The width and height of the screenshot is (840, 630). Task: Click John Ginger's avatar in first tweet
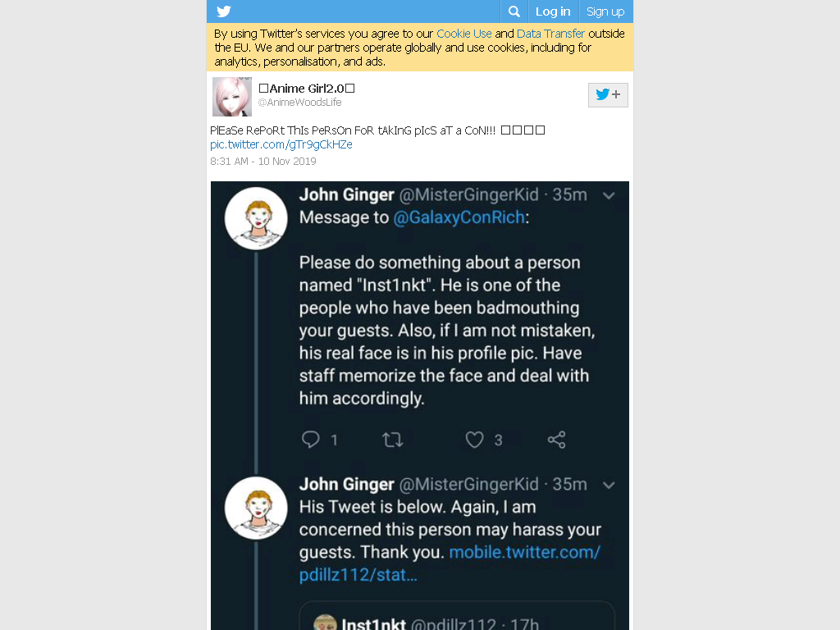tap(256, 218)
